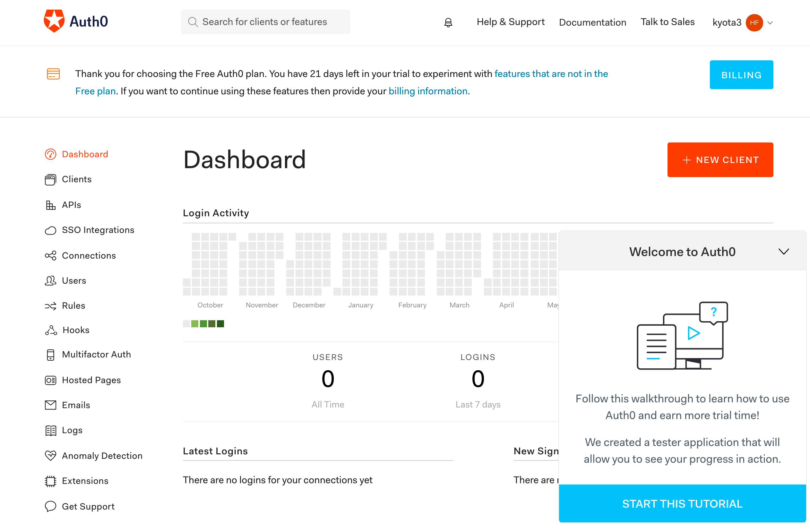Viewport: 810px width, 532px height.
Task: Open Connections in the sidebar
Action: click(89, 256)
